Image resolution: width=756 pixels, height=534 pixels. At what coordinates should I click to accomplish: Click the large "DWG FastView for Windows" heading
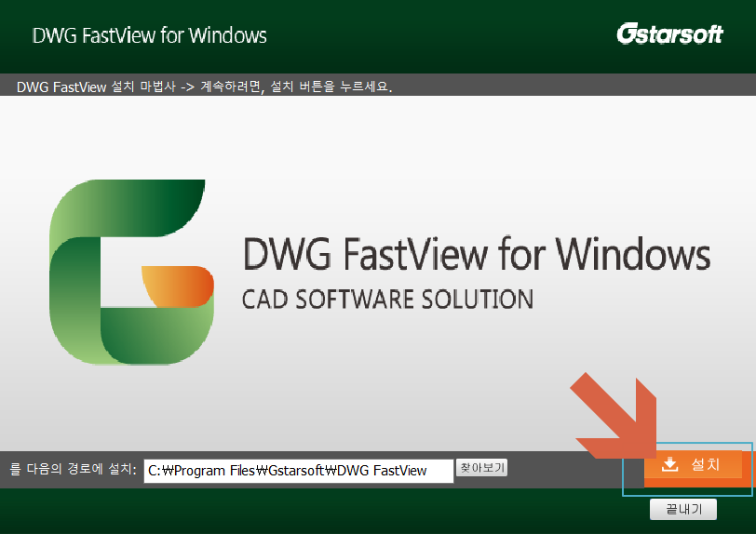[477, 254]
